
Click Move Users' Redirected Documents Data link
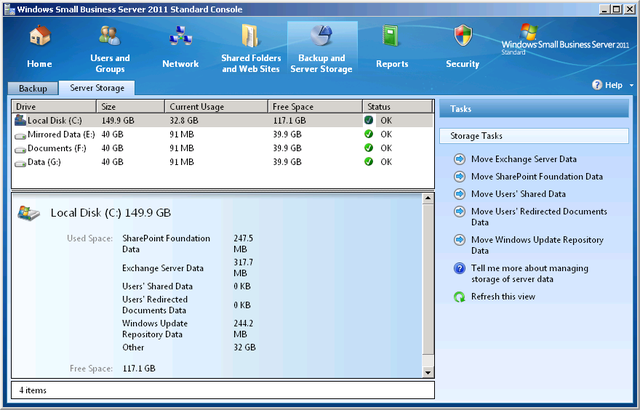[539, 217]
